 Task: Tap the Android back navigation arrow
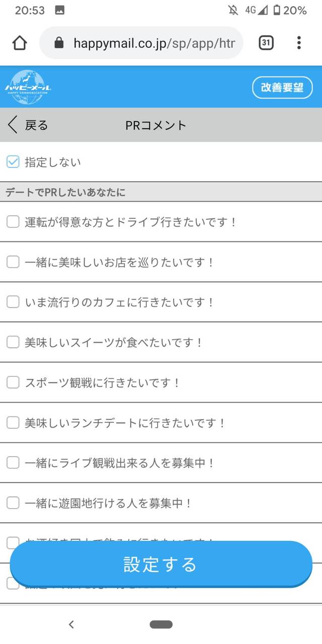click(x=71, y=624)
